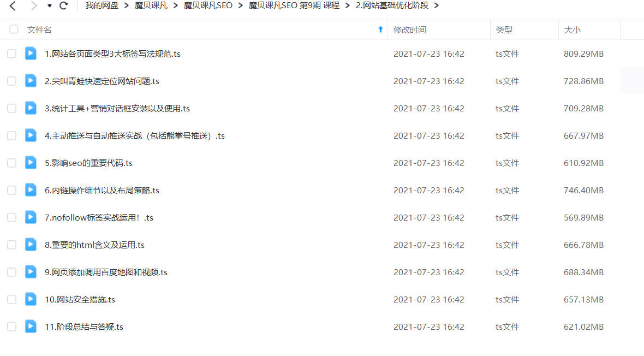Image resolution: width=644 pixels, height=356 pixels.
Task: Open file 10.网站安全措施.ts
Action: click(x=80, y=300)
